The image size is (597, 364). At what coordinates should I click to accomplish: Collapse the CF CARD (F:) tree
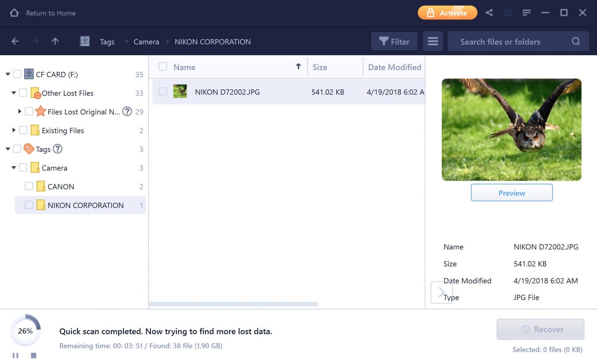[x=8, y=74]
